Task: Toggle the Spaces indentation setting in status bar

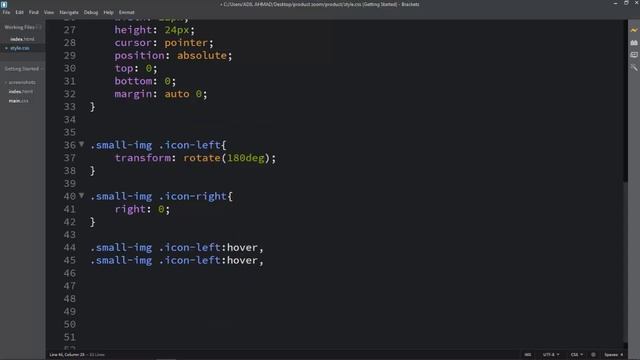Action: pos(613,354)
